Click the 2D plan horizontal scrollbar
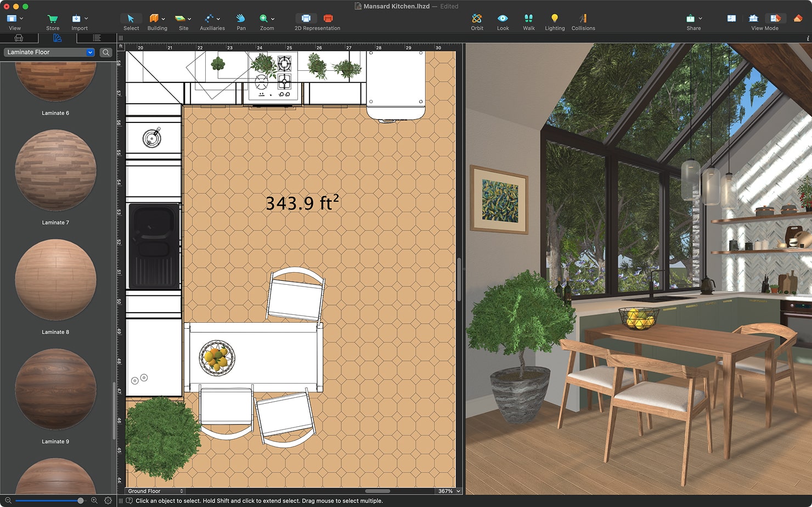 [377, 491]
